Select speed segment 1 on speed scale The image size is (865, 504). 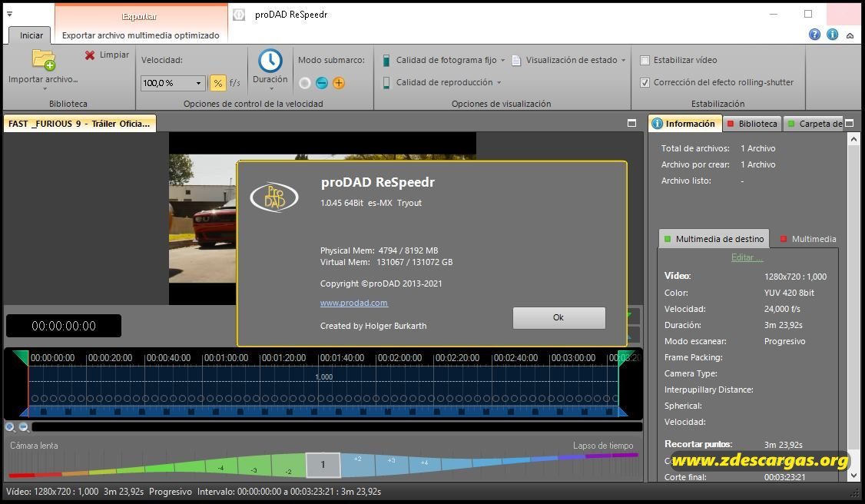[323, 465]
